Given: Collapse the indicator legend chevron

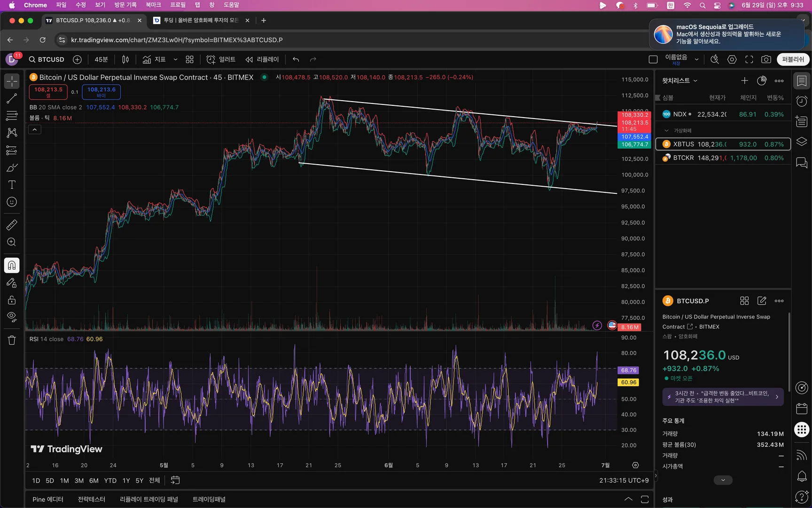Looking at the screenshot, I should (35, 129).
